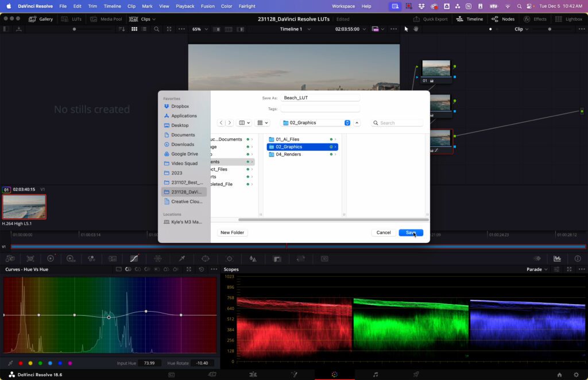Click the Input Hue value field

click(x=149, y=363)
